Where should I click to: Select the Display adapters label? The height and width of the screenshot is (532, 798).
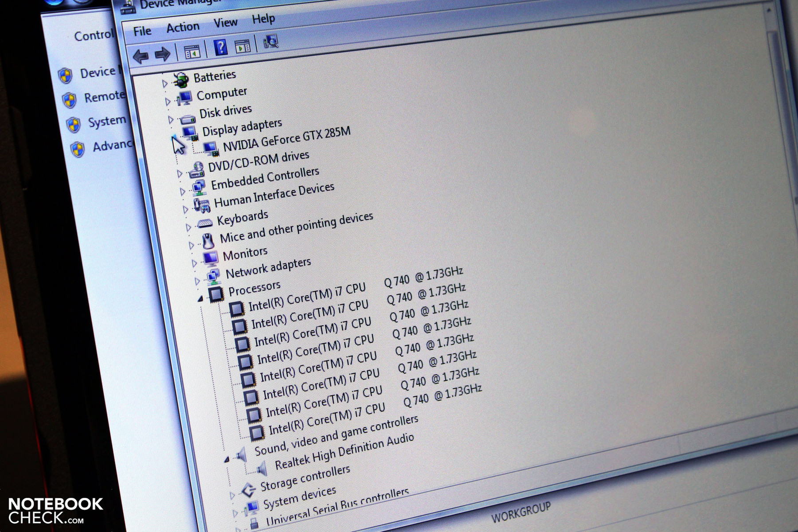(x=242, y=127)
